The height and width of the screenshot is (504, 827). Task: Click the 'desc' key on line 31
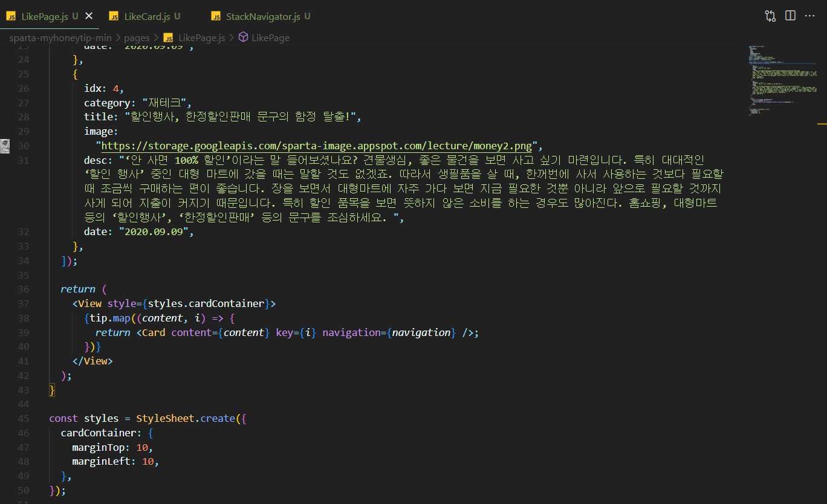[x=96, y=160]
